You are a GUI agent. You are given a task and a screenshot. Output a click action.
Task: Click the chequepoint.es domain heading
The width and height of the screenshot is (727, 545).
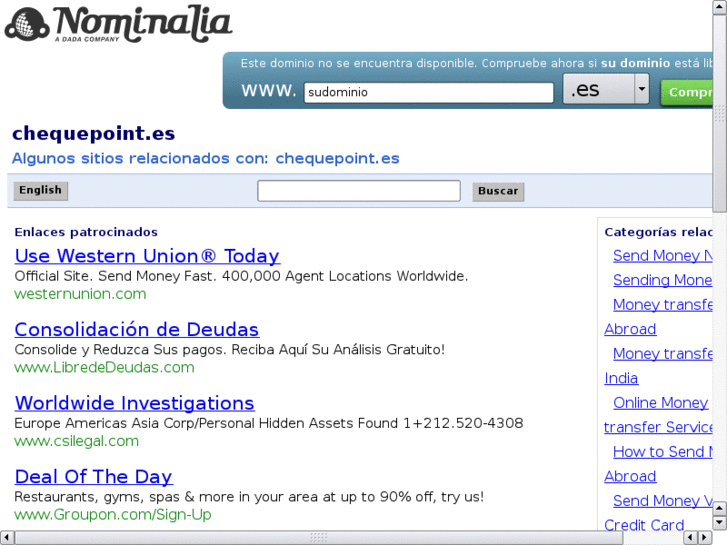coord(94,134)
